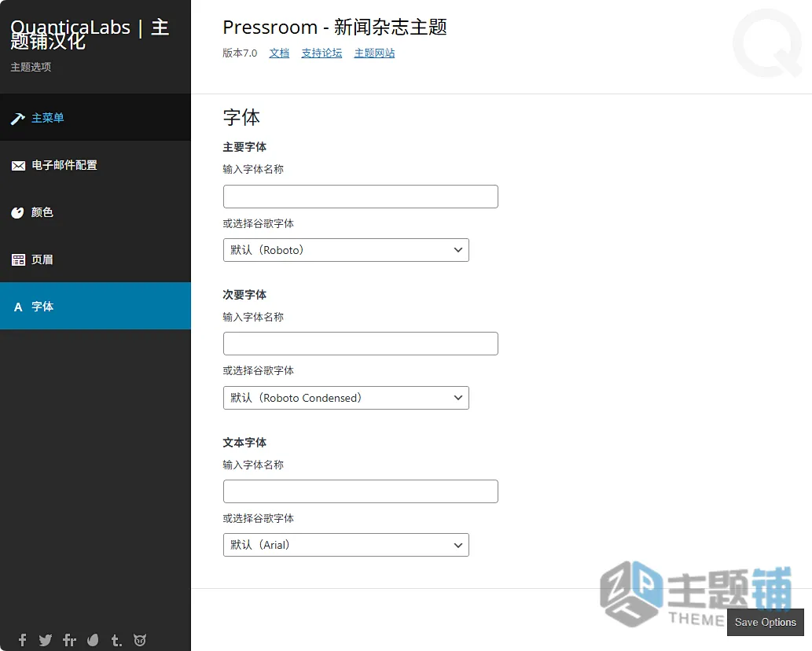Click the 文本字体 section label

point(244,443)
